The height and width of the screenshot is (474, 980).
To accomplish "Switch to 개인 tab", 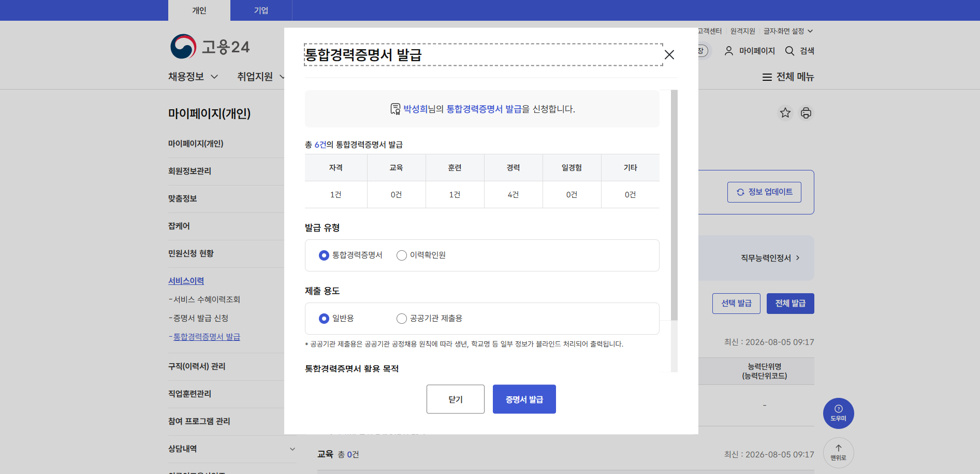I will 199,10.
